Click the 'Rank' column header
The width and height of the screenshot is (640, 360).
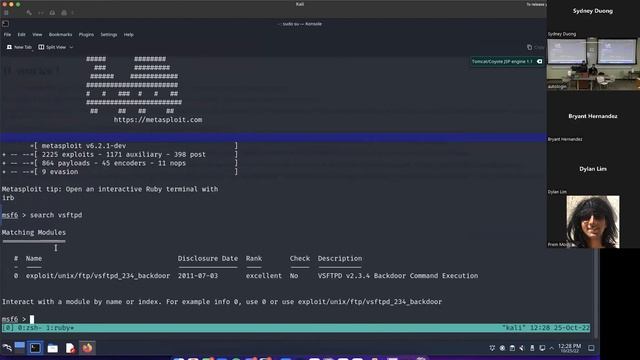[x=254, y=258]
